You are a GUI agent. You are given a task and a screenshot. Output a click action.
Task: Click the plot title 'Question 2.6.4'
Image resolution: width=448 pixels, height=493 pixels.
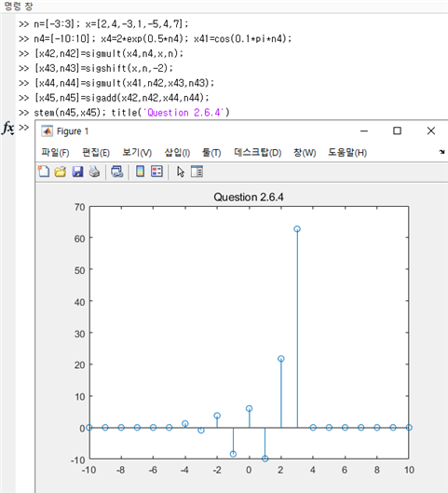249,198
